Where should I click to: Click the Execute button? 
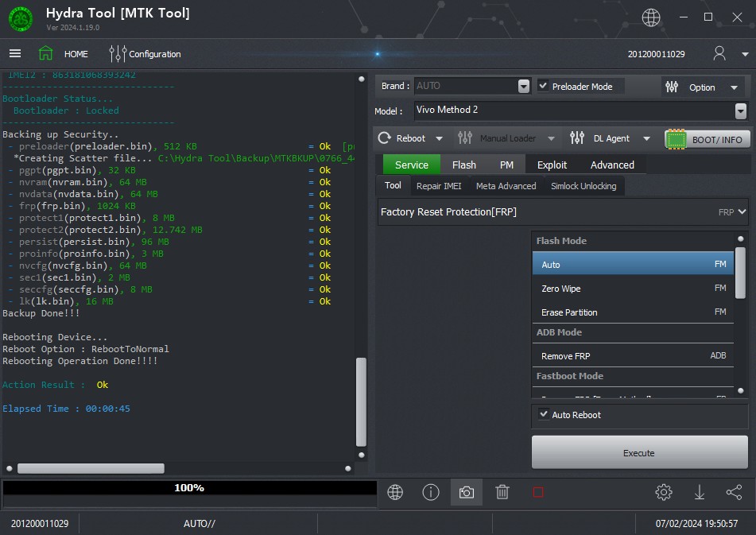pyautogui.click(x=639, y=452)
